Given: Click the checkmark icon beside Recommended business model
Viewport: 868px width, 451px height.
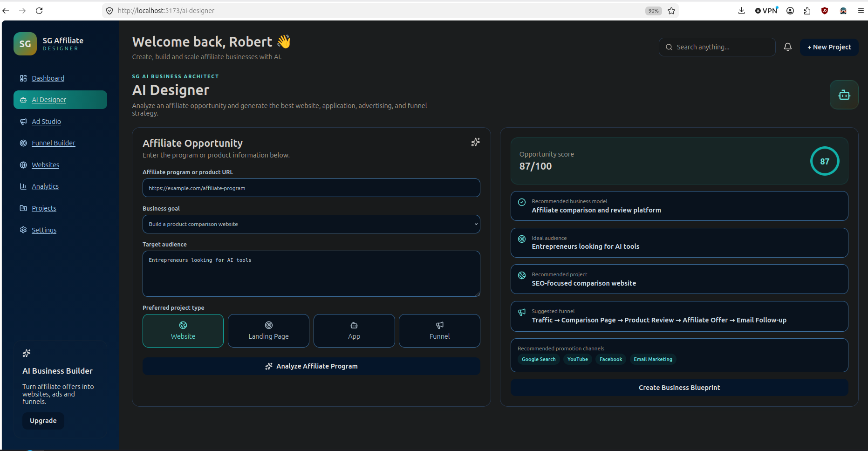Looking at the screenshot, I should point(522,202).
